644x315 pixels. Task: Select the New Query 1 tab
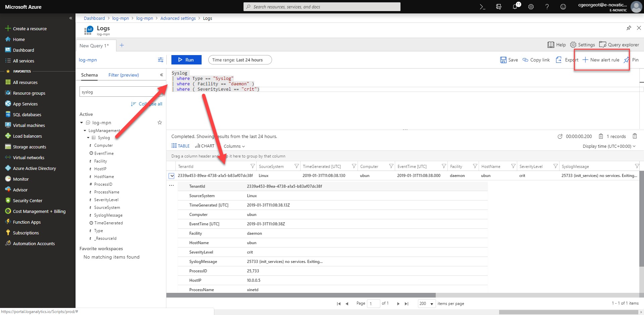point(96,46)
